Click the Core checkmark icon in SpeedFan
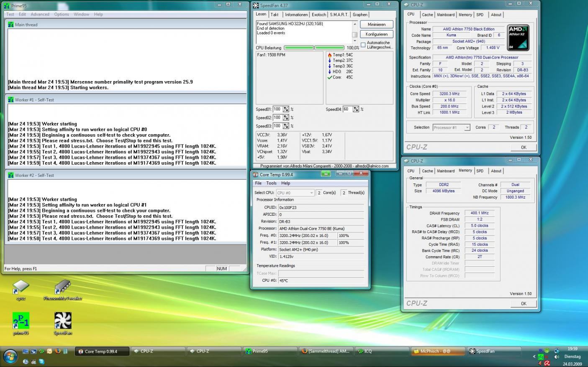This screenshot has width=588, height=367. [330, 77]
